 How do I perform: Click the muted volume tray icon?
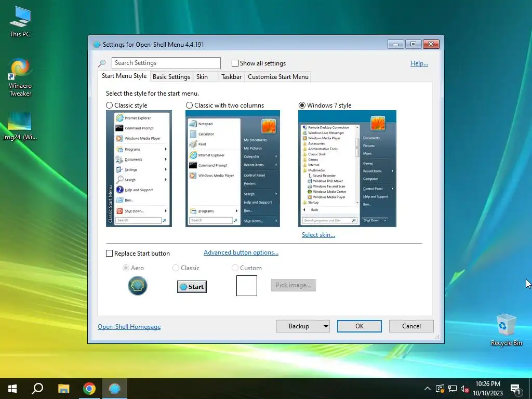[465, 389]
